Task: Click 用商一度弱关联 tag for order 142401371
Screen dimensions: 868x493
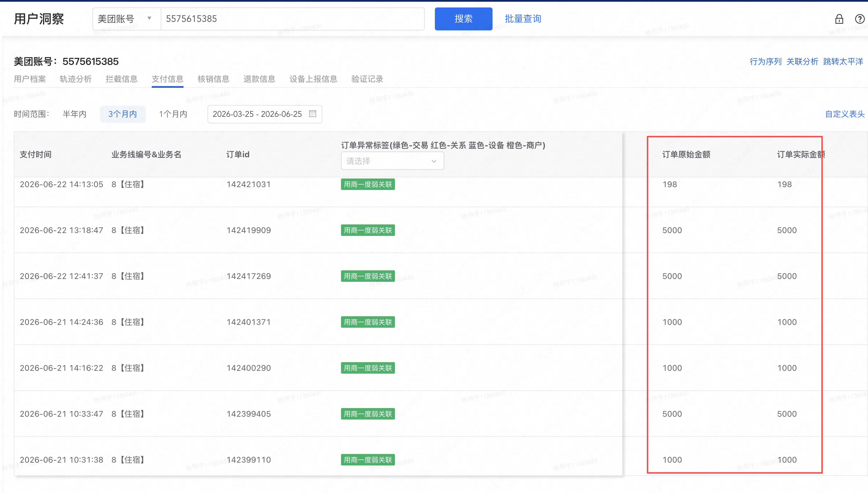Action: click(368, 322)
